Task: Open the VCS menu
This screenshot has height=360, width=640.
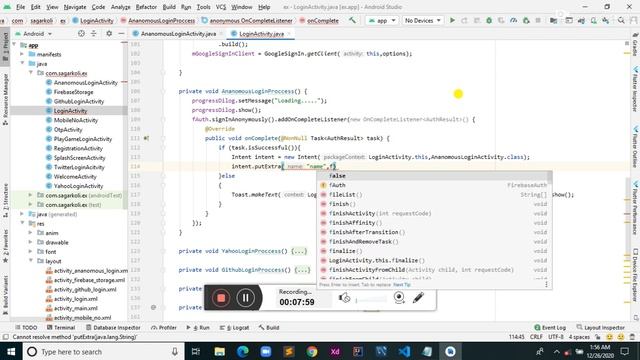Action: pos(221,7)
